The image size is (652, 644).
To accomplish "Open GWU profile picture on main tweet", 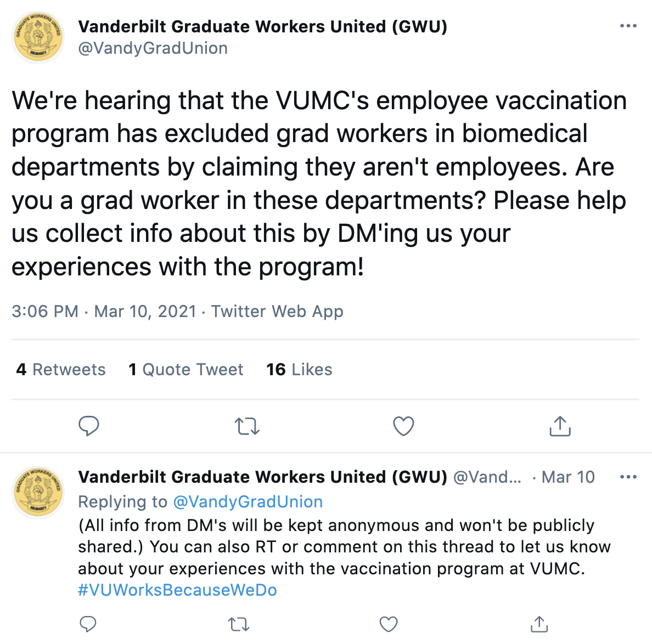I will (38, 37).
